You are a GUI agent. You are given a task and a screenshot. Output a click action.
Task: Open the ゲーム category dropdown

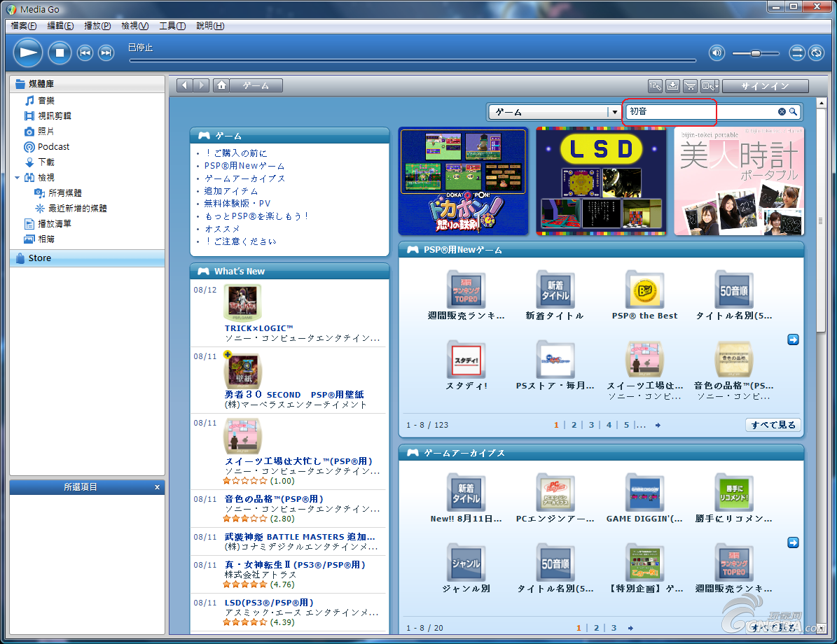point(555,112)
